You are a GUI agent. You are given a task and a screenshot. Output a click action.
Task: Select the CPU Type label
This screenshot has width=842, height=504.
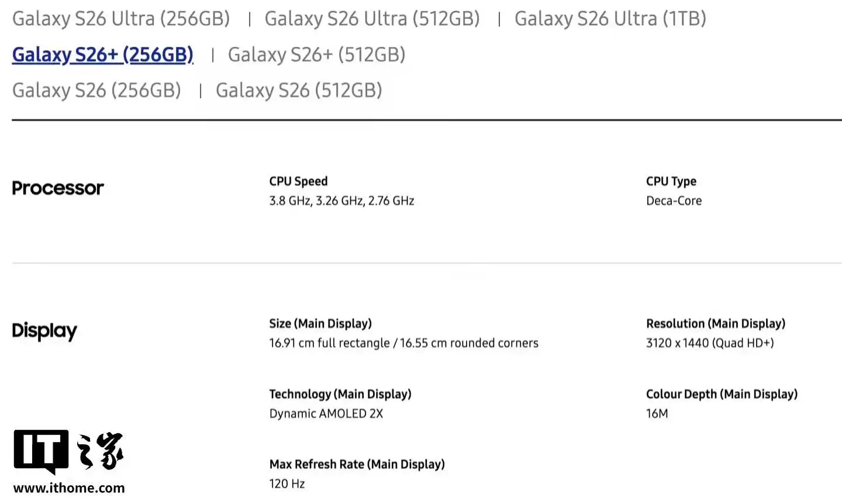[x=671, y=181]
